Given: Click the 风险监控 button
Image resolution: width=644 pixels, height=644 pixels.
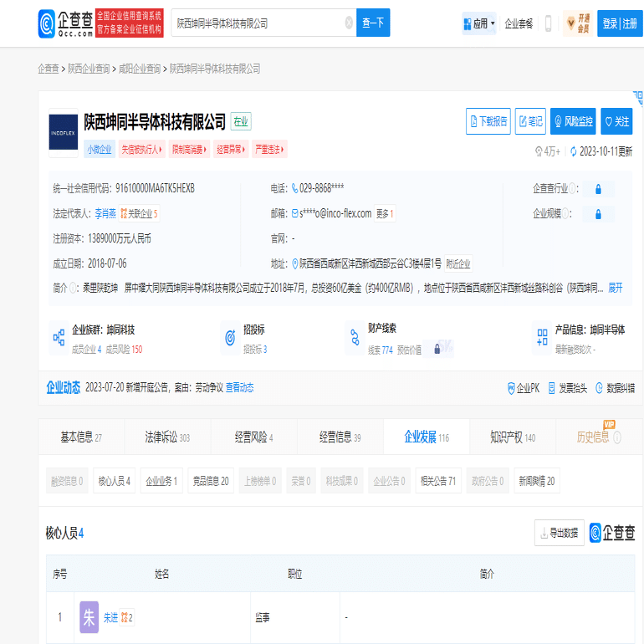Looking at the screenshot, I should pyautogui.click(x=573, y=121).
